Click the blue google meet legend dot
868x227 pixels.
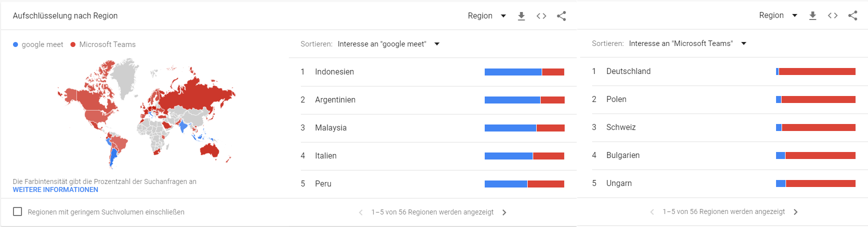click(x=15, y=44)
